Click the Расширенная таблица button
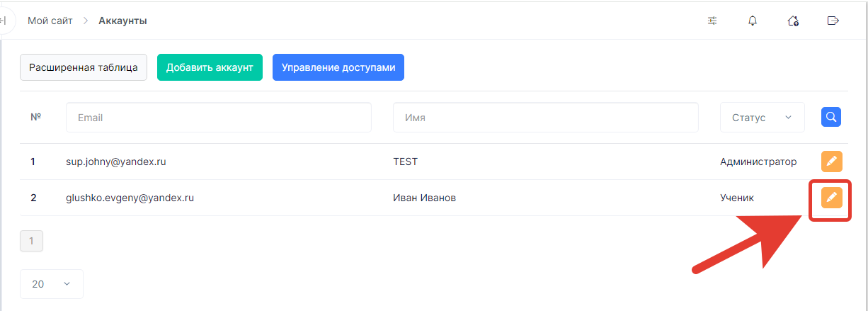Image resolution: width=868 pixels, height=311 pixels. click(84, 67)
